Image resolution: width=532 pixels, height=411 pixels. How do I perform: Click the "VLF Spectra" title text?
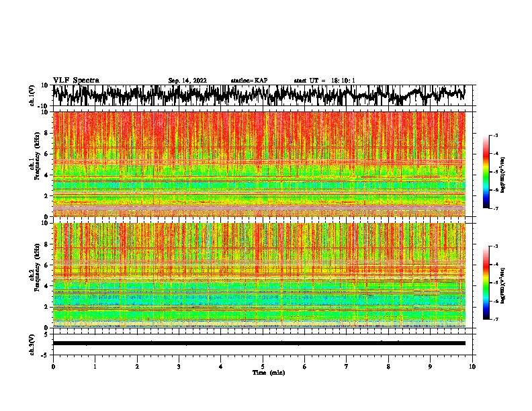[76, 81]
